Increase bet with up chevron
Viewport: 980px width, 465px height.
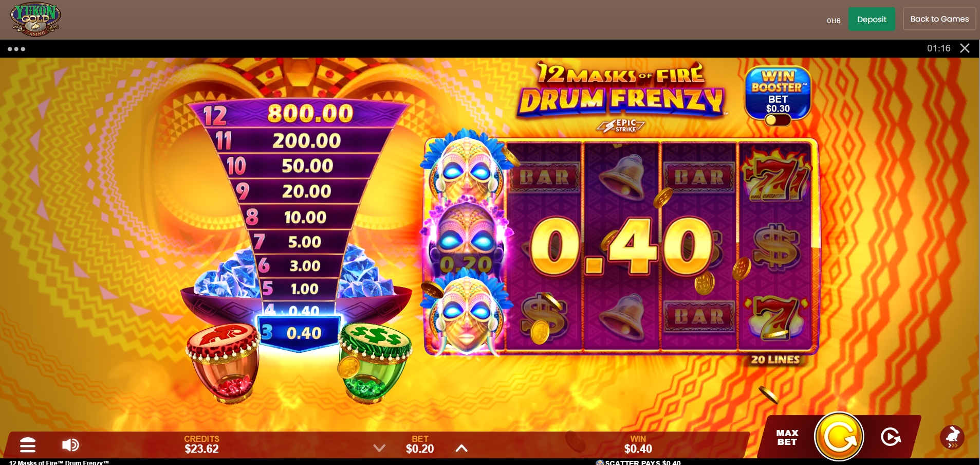pyautogui.click(x=461, y=448)
